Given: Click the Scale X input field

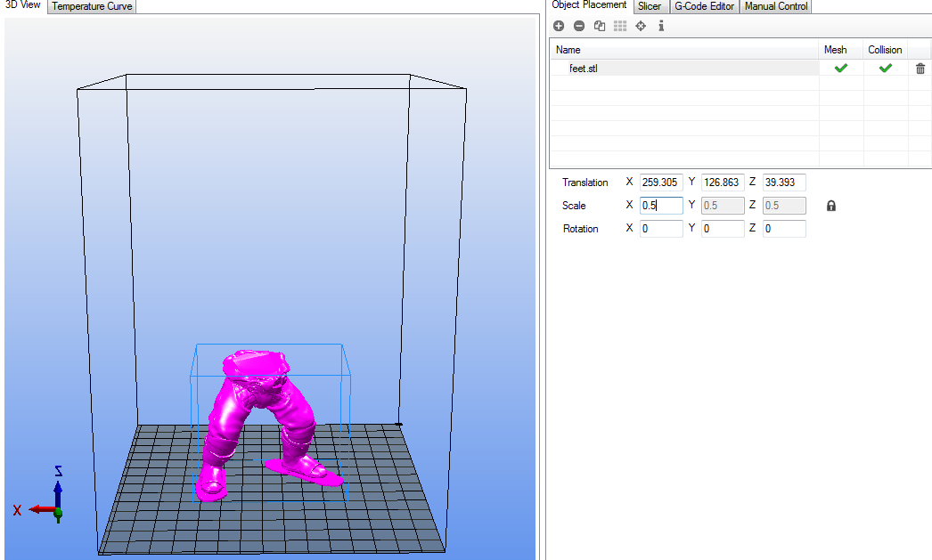Looking at the screenshot, I should (x=660, y=206).
